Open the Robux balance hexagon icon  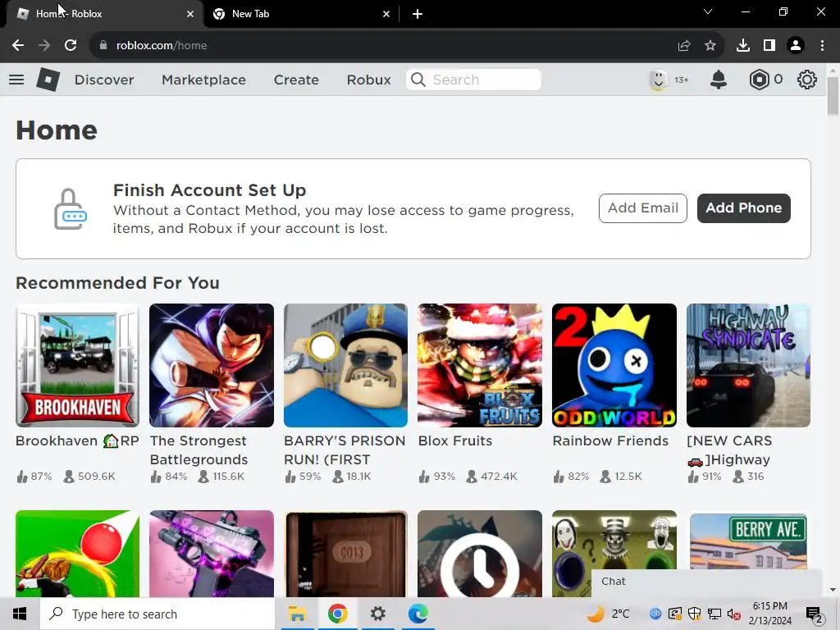click(x=759, y=80)
